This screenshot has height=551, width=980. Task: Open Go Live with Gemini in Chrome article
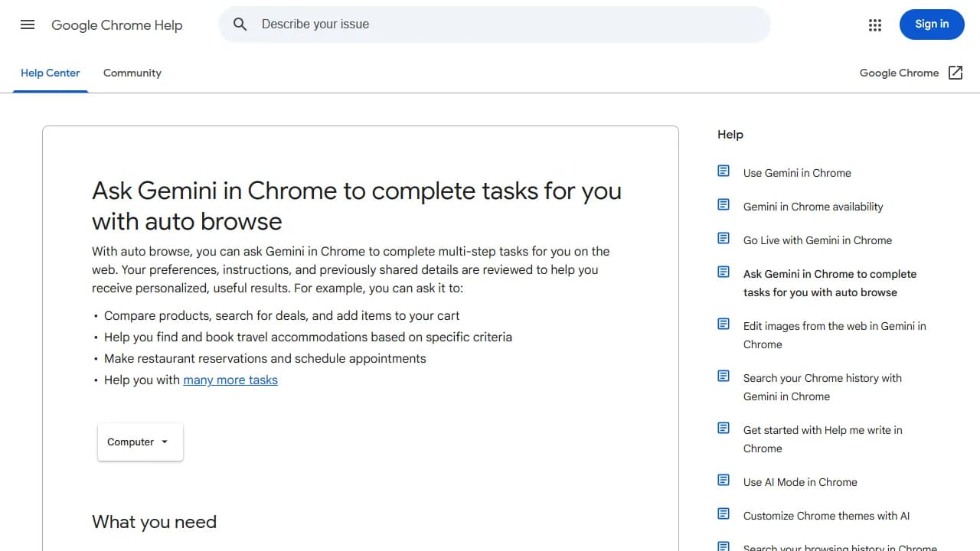(818, 240)
